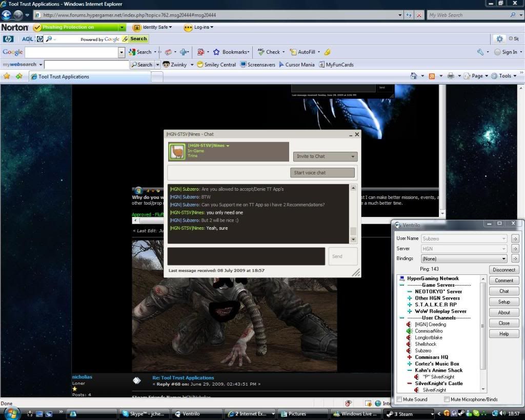Viewport: 525px width, 420px height.
Task: Open Google toolbar Bookmarks star
Action: tap(231, 52)
